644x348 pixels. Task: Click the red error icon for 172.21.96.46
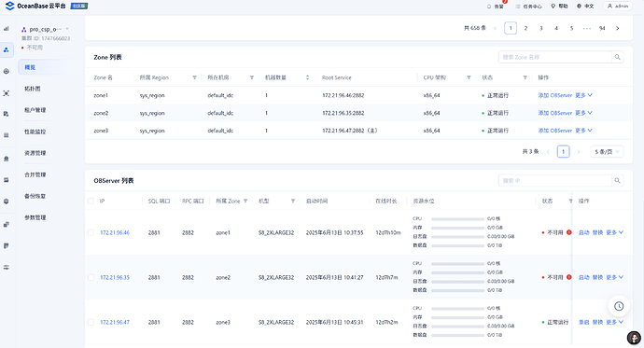568,232
